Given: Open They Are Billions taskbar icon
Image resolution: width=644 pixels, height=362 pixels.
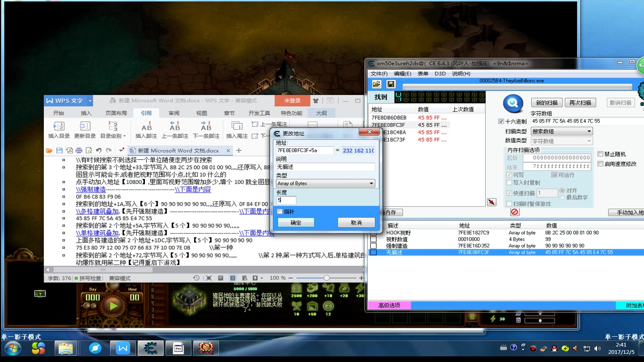Looking at the screenshot, I should pyautogui.click(x=206, y=348).
